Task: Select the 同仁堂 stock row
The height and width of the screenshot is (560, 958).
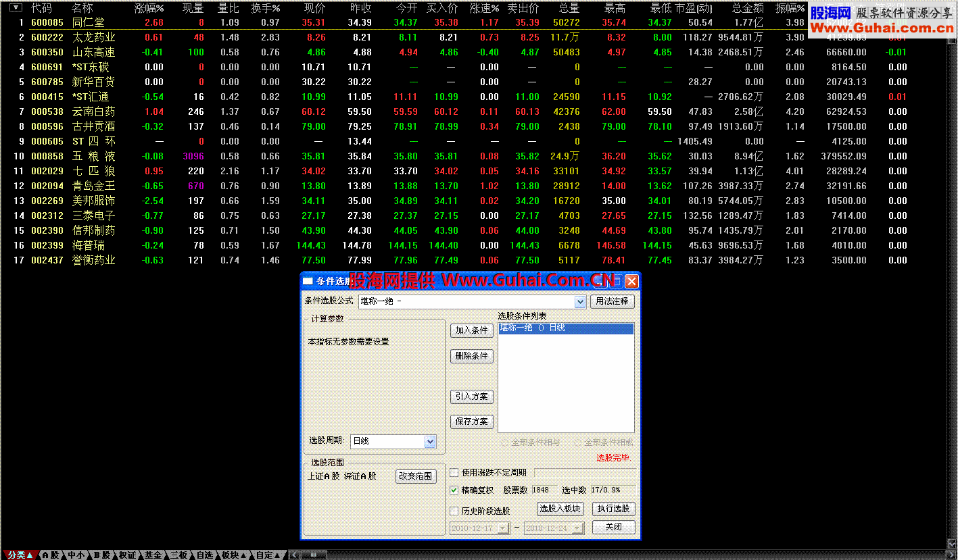Action: click(x=473, y=22)
